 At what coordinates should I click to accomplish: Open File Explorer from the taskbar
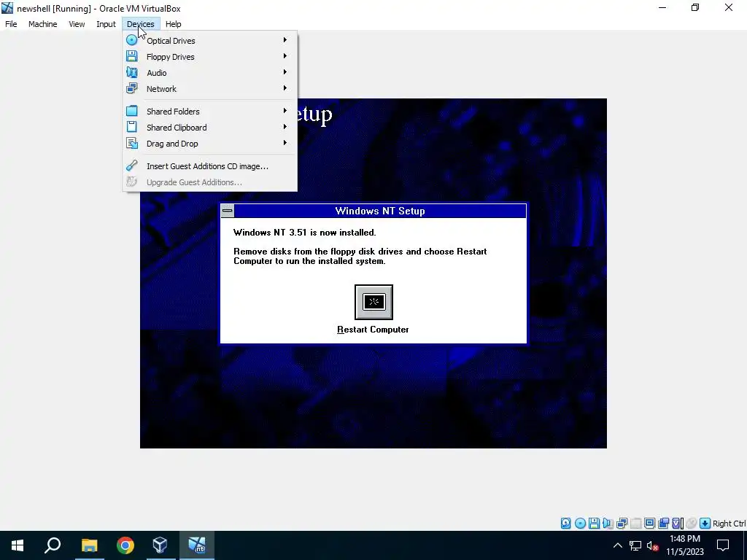pos(89,545)
